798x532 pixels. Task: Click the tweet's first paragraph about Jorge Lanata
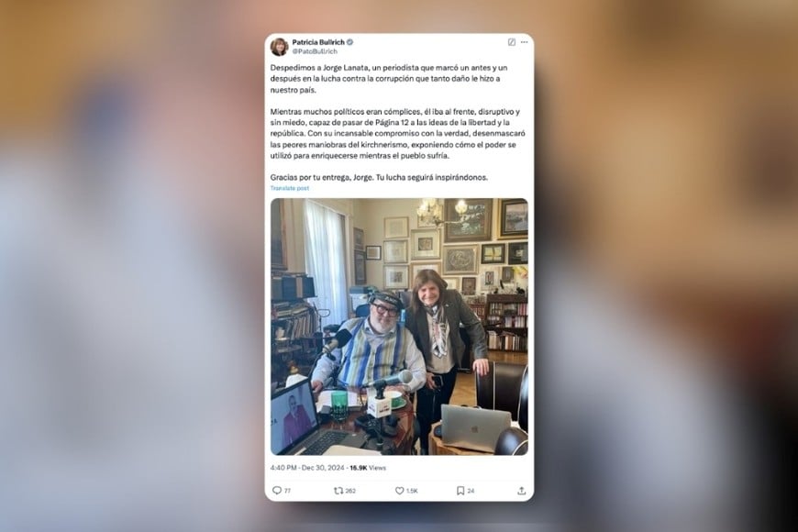tap(389, 78)
